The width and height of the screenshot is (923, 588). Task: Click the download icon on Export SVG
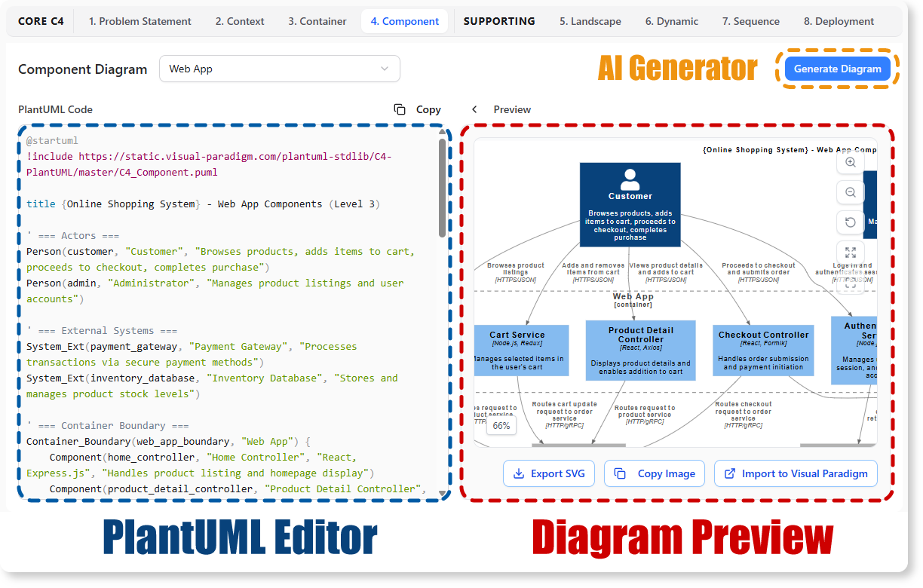[518, 473]
